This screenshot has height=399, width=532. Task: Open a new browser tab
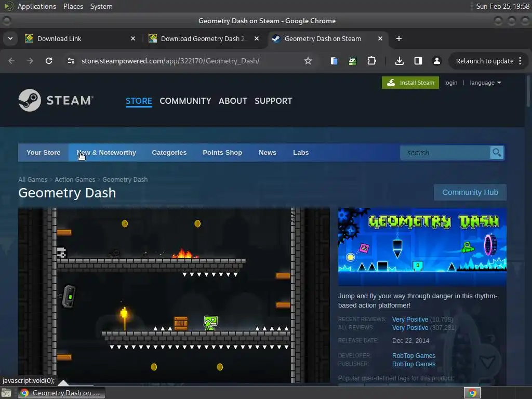click(399, 38)
